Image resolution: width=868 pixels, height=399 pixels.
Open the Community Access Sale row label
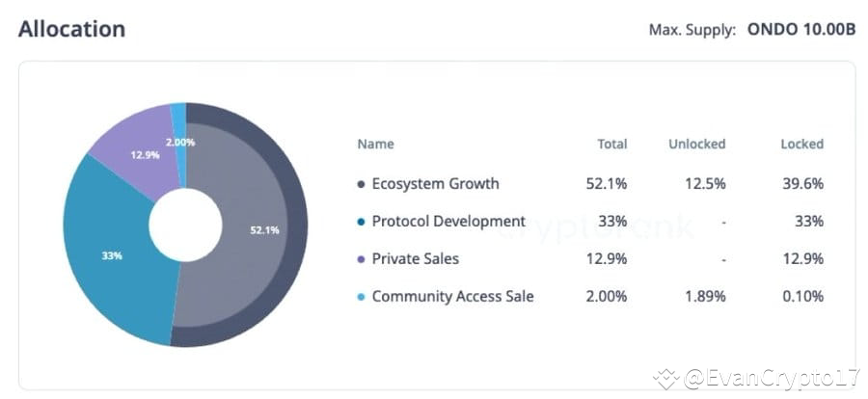[452, 297]
